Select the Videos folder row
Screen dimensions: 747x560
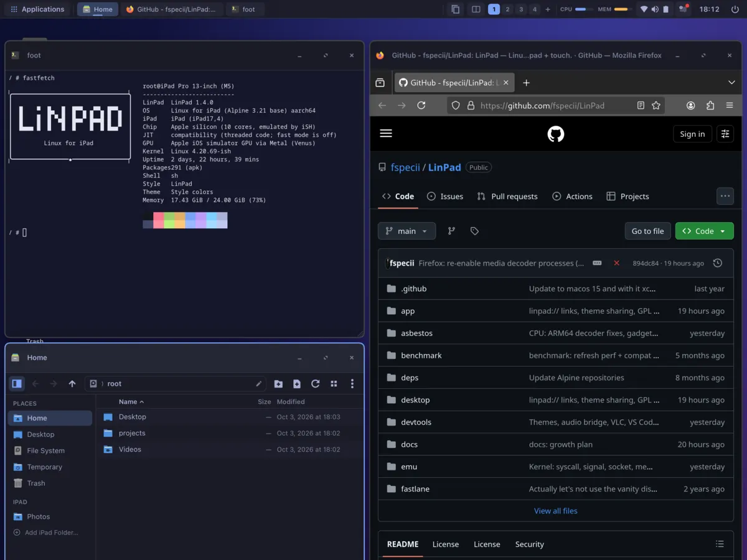coord(230,449)
